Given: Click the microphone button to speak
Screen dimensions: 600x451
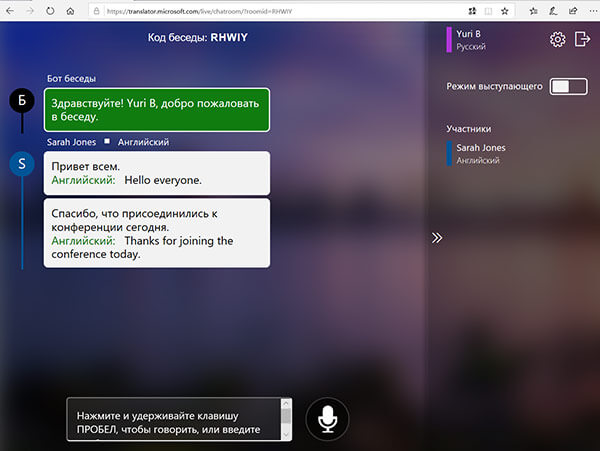Looking at the screenshot, I should 327,419.
